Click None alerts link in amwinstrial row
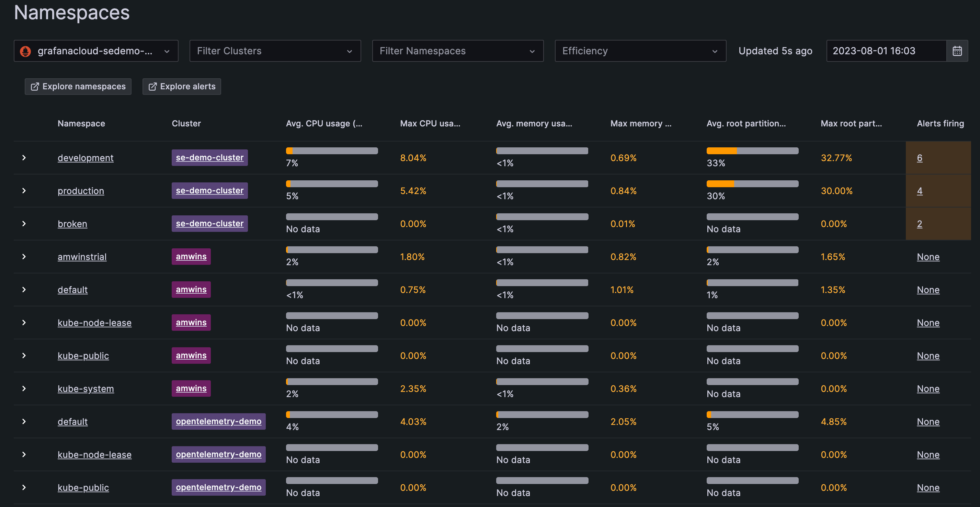Viewport: 980px width, 507px height. coord(928,257)
